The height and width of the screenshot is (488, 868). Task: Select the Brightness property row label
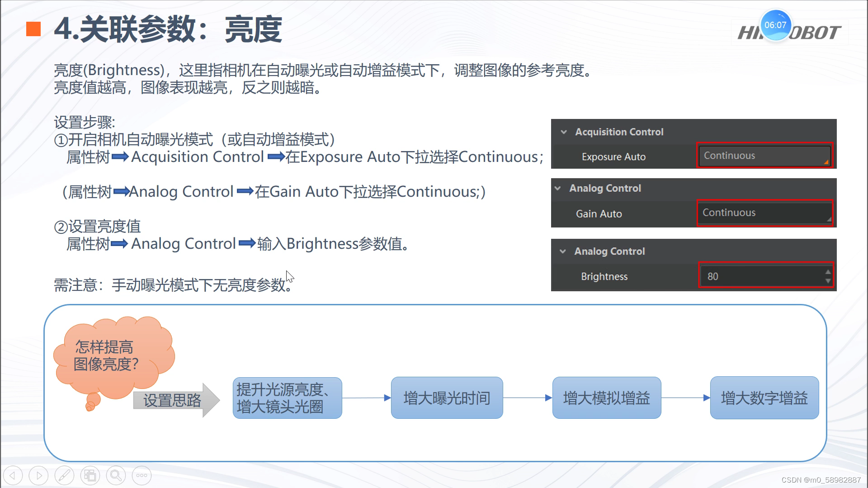pos(604,276)
